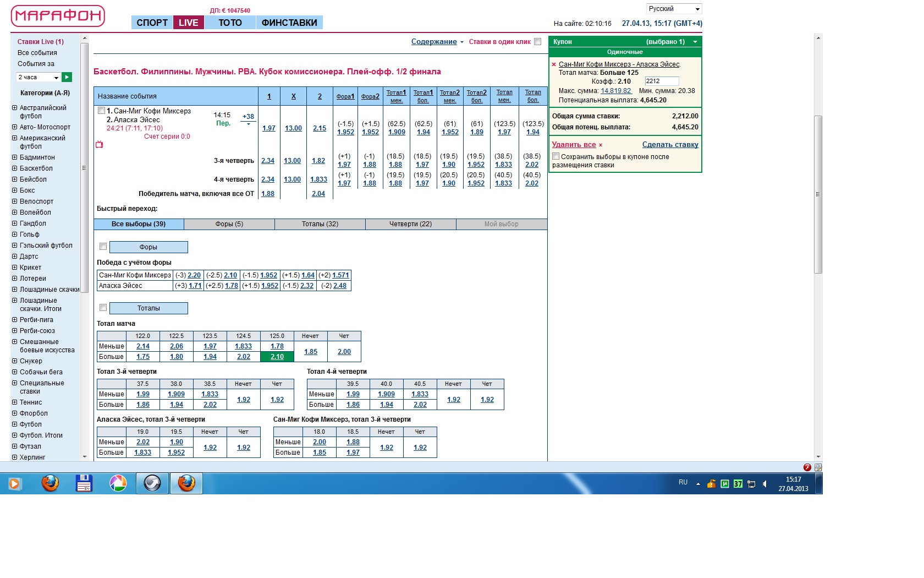This screenshot has width=924, height=578.
Task: Expand the Хоккей... Херлинг category
Action: click(15, 457)
